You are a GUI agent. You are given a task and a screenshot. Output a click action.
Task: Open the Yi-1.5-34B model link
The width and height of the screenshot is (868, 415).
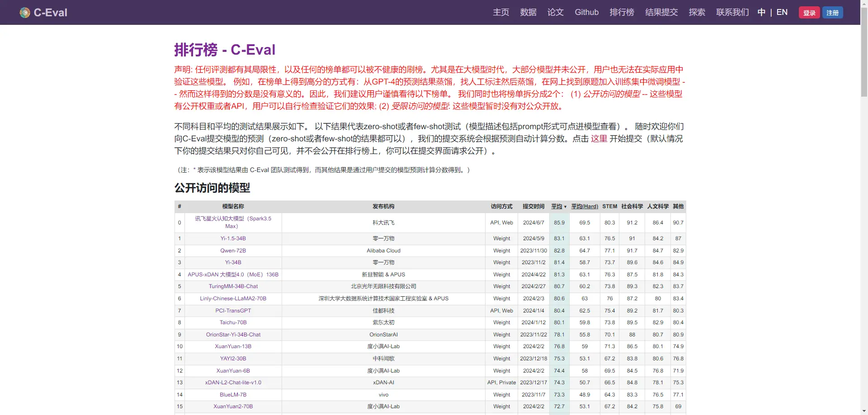pos(233,238)
